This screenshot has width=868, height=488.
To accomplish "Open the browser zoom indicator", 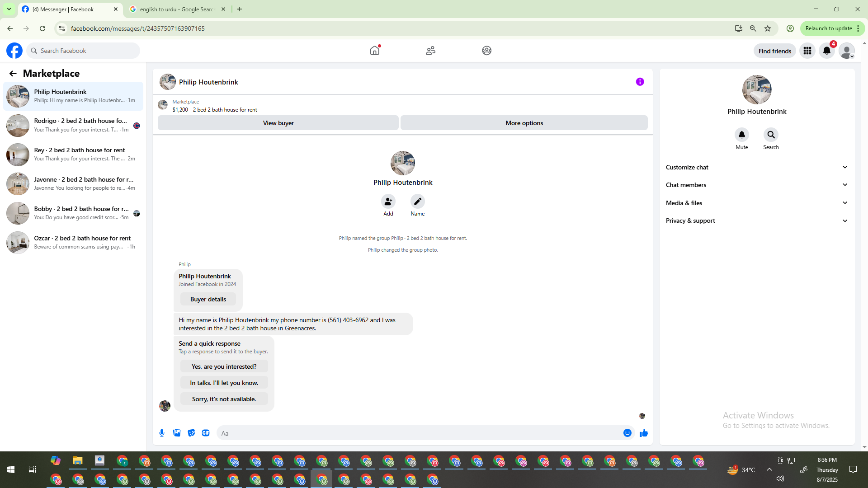I will pos(753,28).
